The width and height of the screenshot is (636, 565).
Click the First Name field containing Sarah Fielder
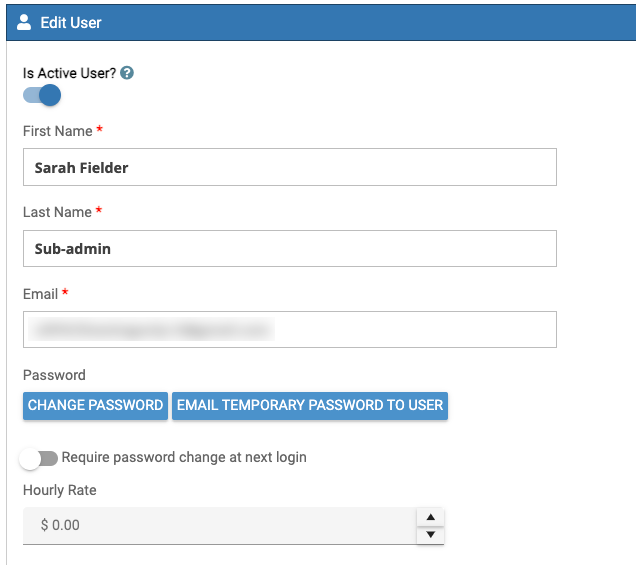(x=289, y=167)
